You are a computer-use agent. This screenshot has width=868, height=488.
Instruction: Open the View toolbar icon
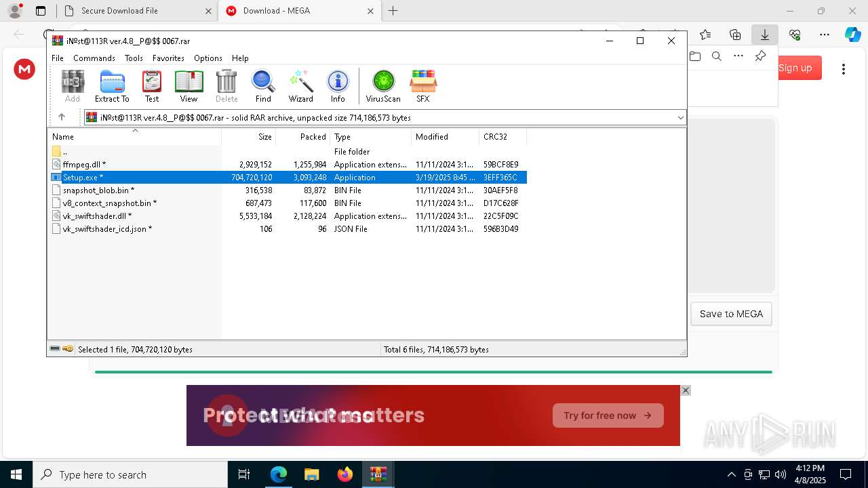pyautogui.click(x=189, y=86)
